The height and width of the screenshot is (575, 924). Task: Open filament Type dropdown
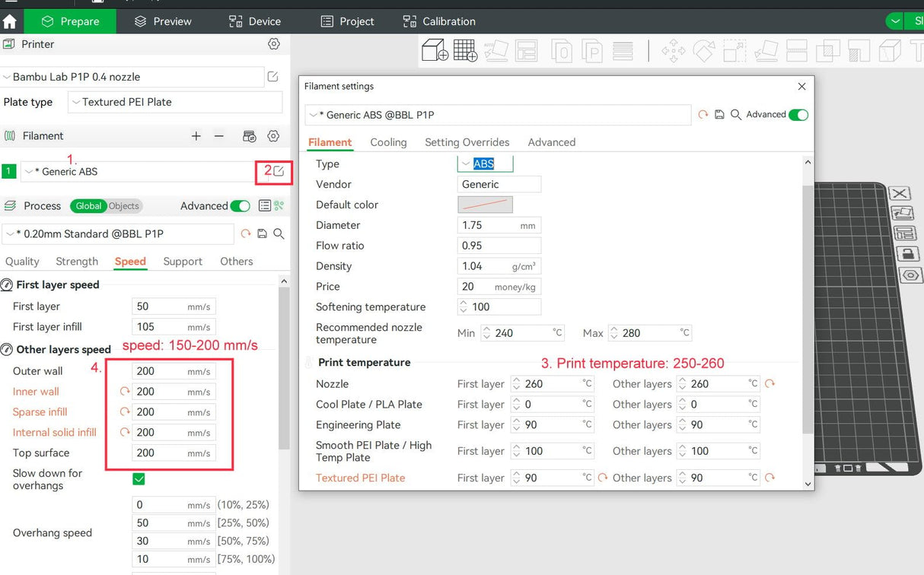485,164
